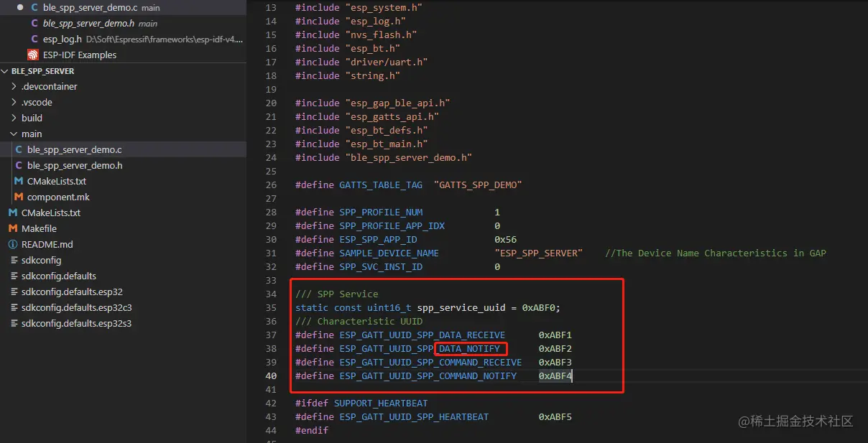Click the #endif directive on line 44

[x=312, y=430]
